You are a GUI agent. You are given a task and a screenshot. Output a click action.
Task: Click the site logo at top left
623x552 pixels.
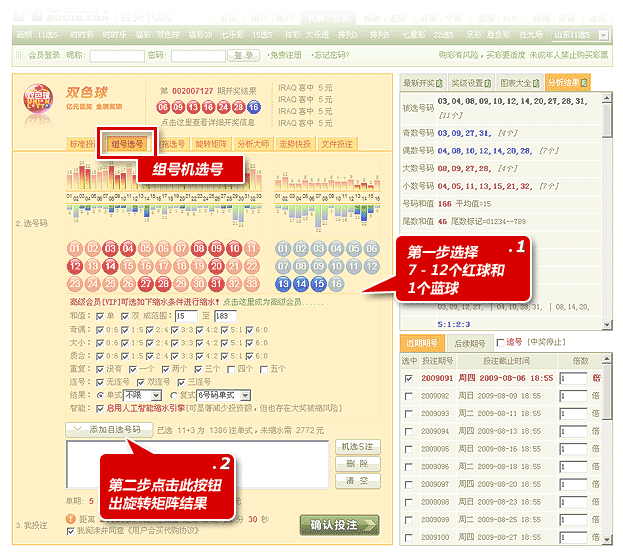[x=60, y=15]
